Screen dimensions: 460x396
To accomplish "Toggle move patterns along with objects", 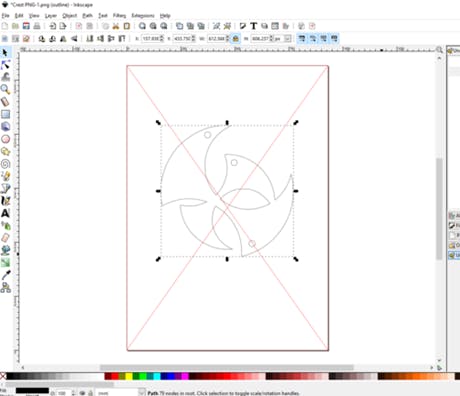I will [334, 39].
